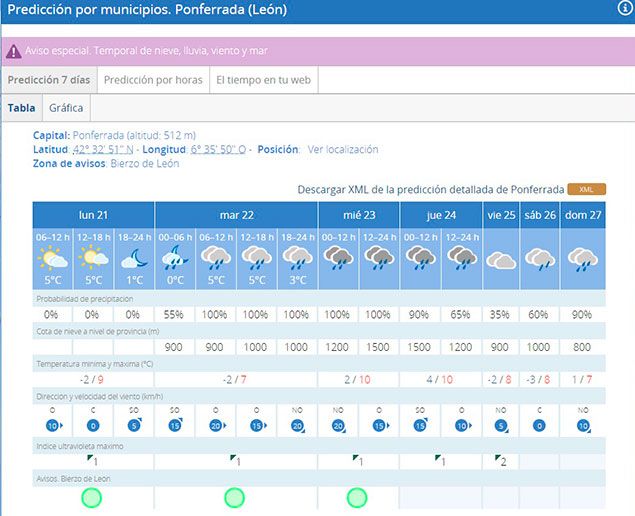Click the Tuesday 18-24 h wind speed 20 icon
635x516 pixels.
click(x=297, y=425)
